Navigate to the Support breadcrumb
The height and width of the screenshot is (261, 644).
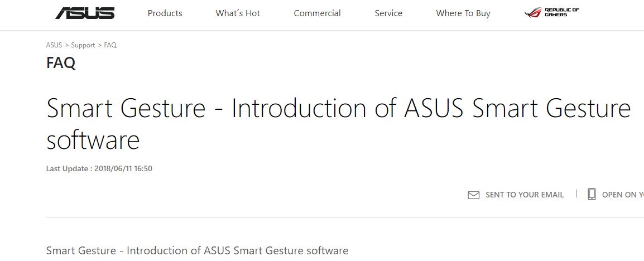(x=83, y=45)
